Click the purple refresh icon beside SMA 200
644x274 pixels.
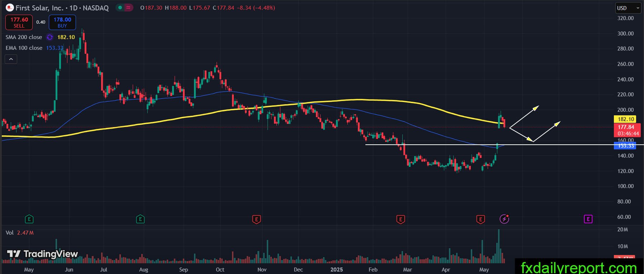(49, 37)
